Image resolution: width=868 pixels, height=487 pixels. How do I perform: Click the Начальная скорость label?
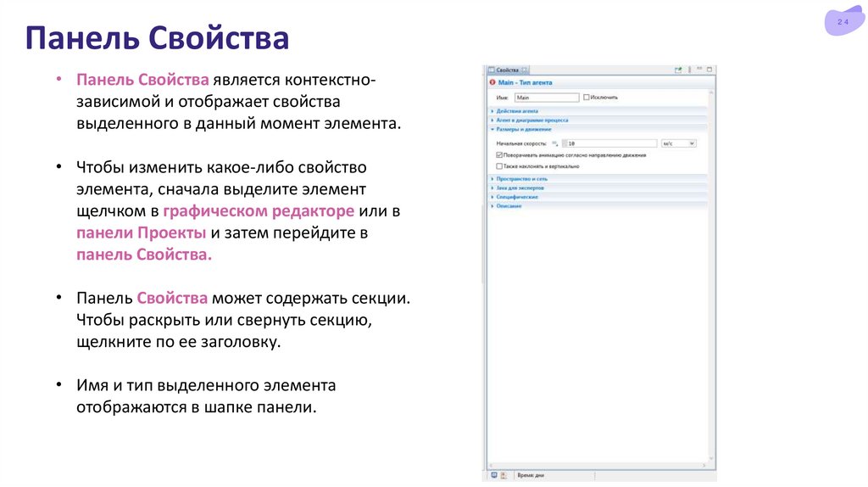521,143
